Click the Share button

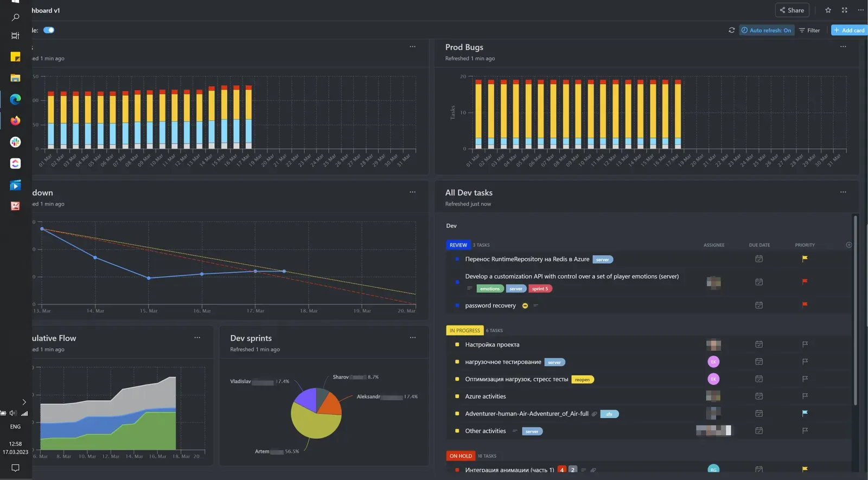[x=792, y=10]
